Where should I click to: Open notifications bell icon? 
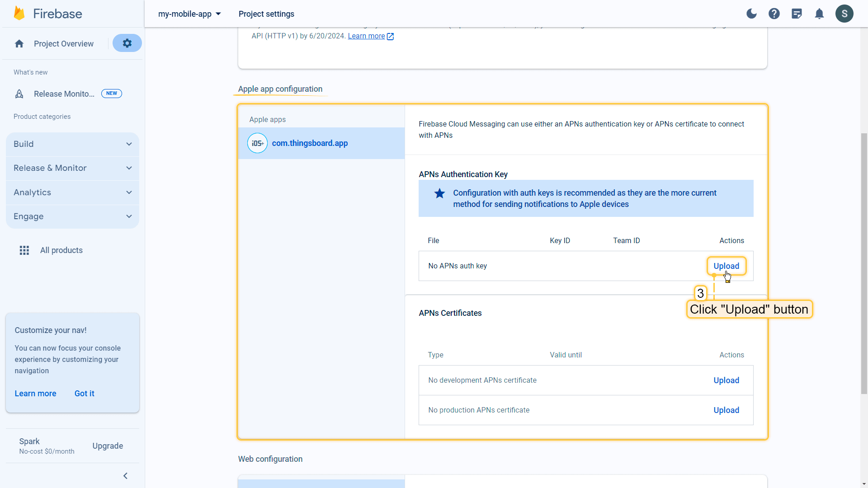[x=819, y=14]
